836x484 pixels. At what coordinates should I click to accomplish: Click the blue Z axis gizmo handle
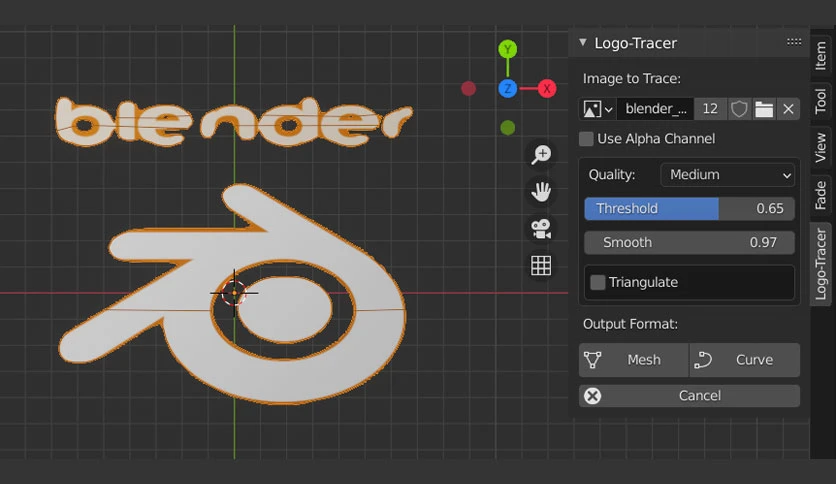point(508,88)
